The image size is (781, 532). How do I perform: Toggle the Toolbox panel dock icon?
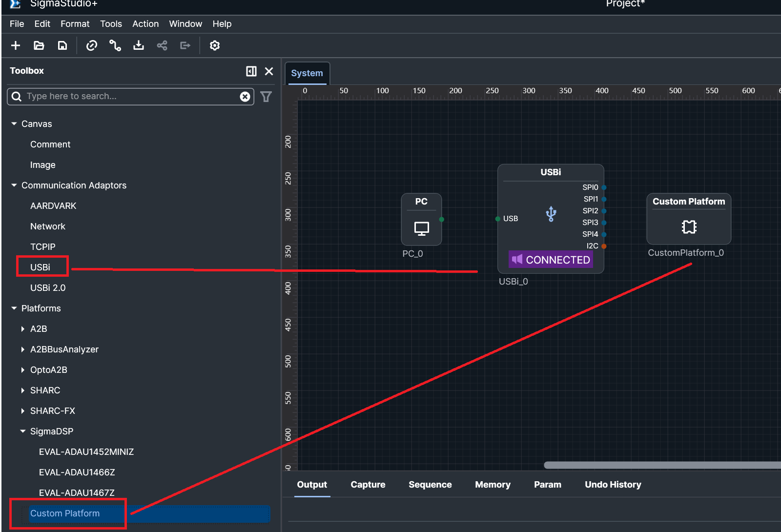coord(251,71)
